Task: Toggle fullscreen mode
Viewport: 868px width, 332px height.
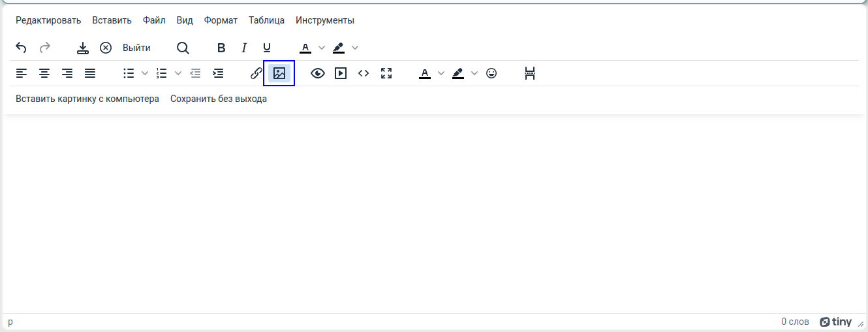Action: 386,73
